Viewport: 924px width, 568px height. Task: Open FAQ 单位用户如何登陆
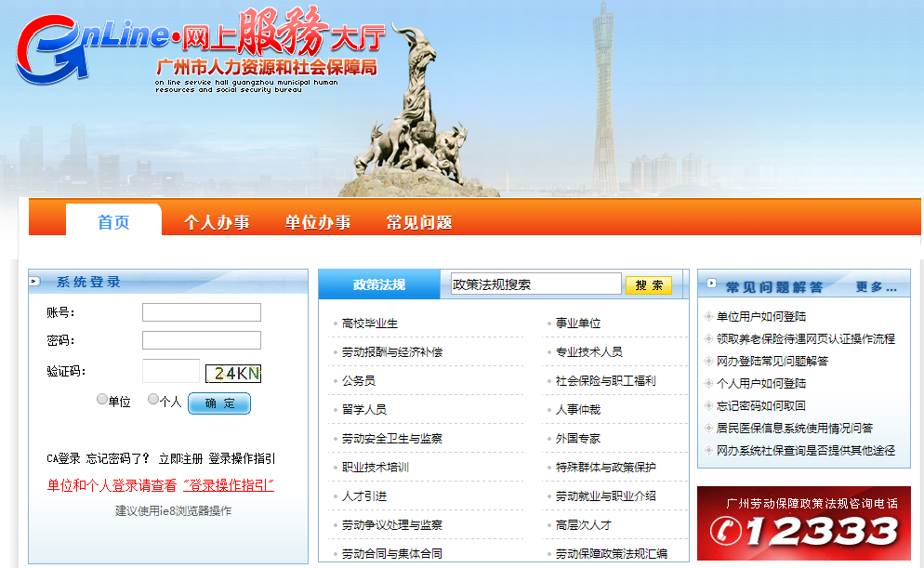pyautogui.click(x=760, y=316)
